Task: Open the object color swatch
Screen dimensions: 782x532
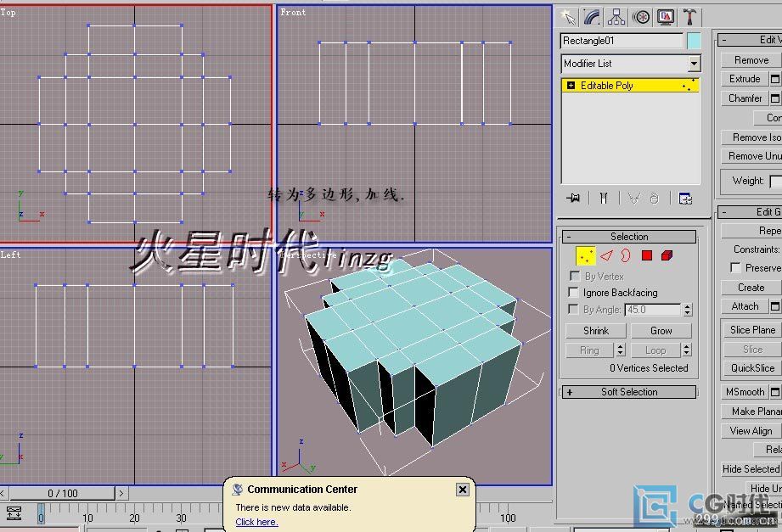Action: pyautogui.click(x=694, y=41)
